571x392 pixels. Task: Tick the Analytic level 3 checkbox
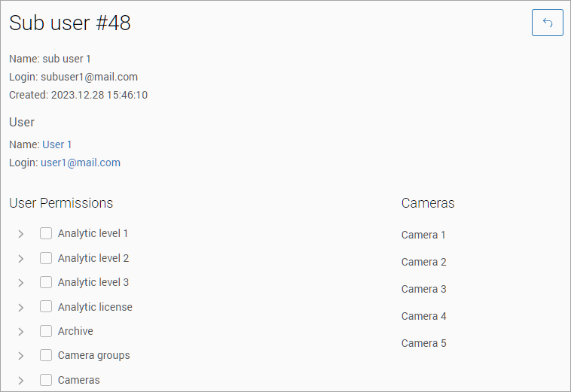point(46,282)
